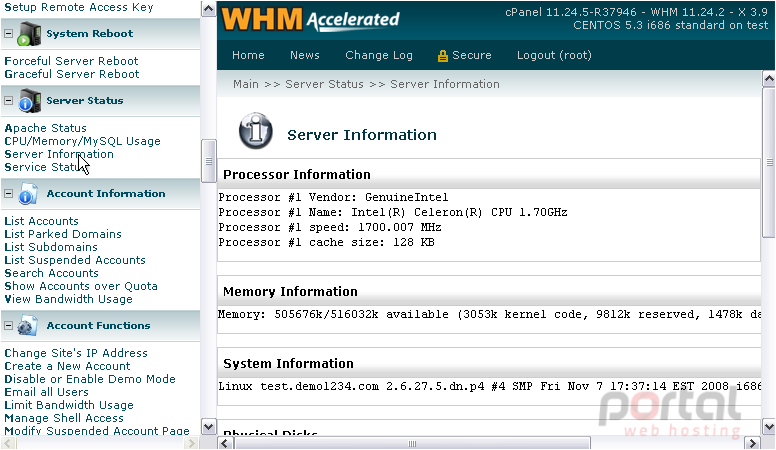Click the Account Functions gear icon
This screenshot has height=450, width=776.
pyautogui.click(x=28, y=326)
